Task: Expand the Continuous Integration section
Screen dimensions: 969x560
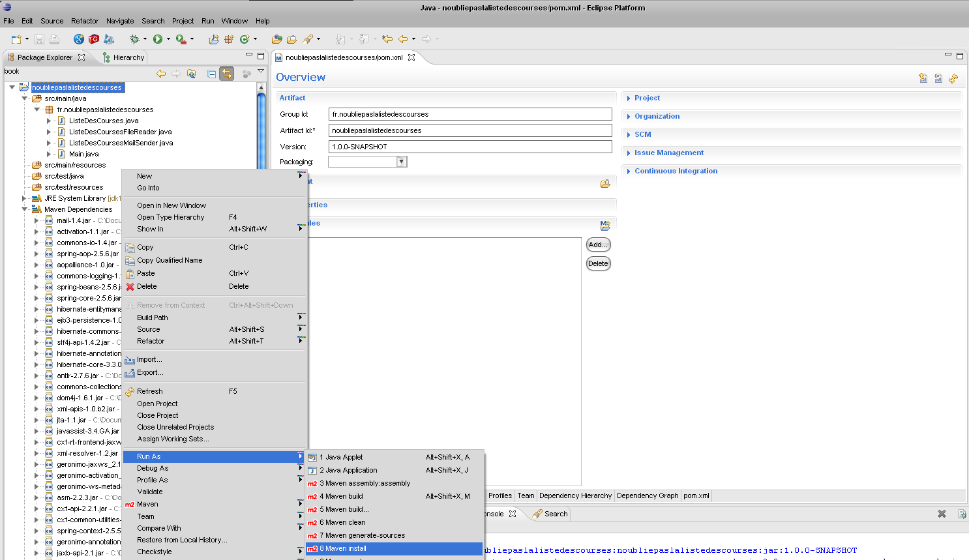Action: (676, 171)
